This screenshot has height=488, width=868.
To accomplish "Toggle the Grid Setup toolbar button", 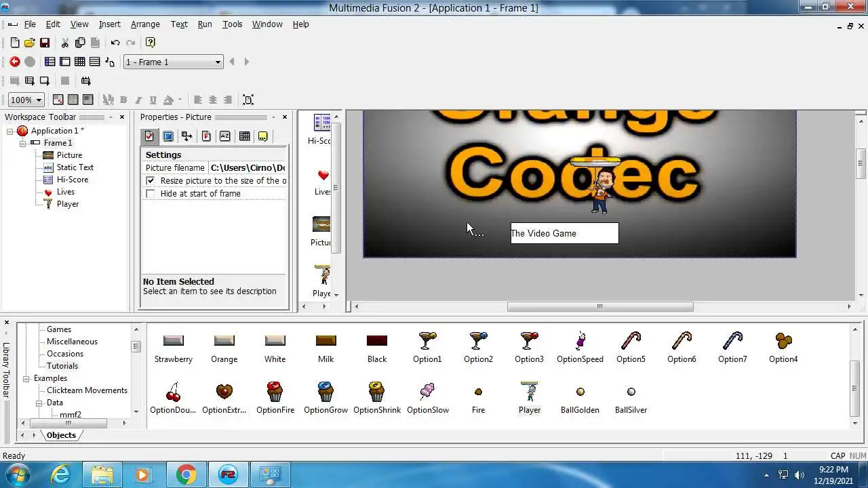I will point(58,100).
